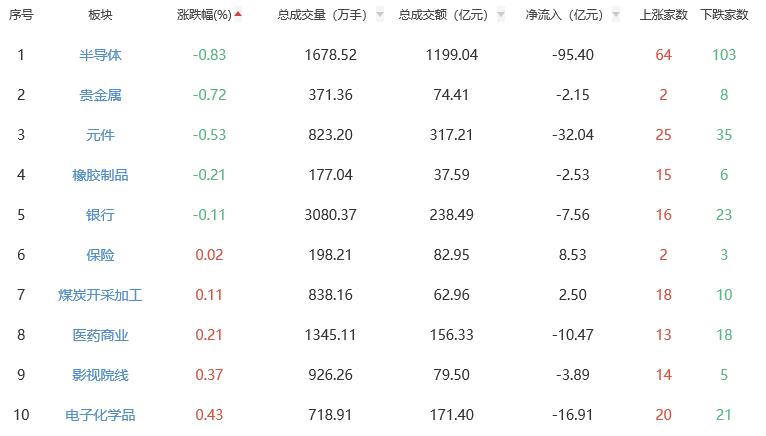
Task: Click the 序号 column header
Action: tap(21, 16)
